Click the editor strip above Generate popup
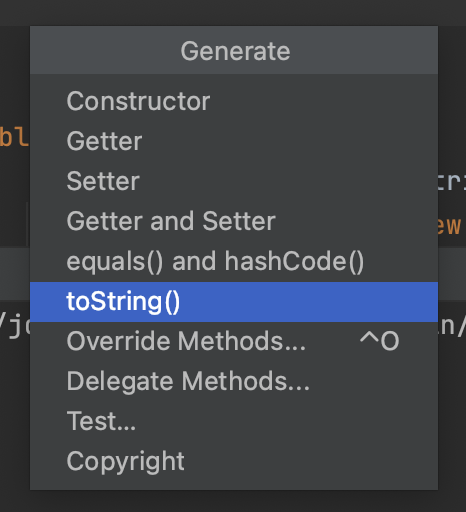Viewport: 466px width, 512px height. 233,13
